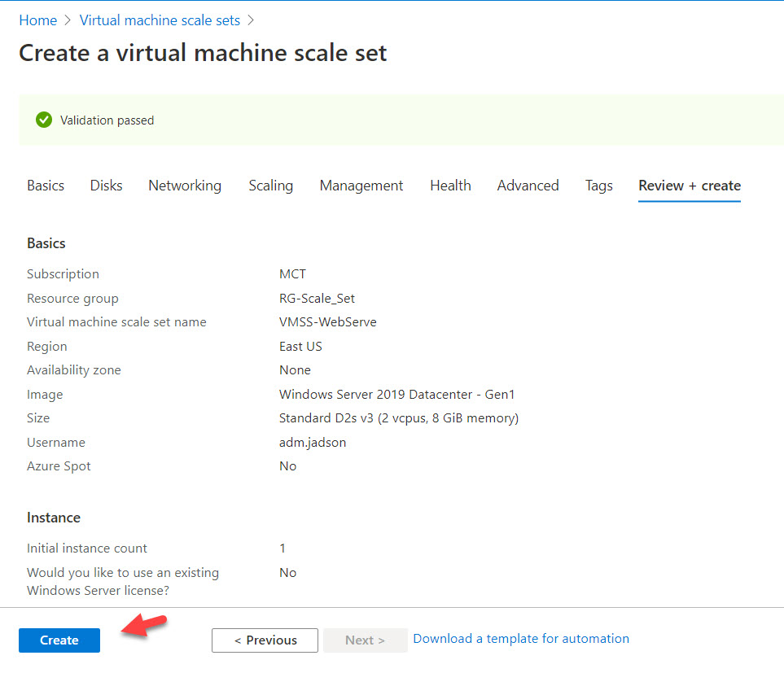Open the Disks tab

(106, 186)
